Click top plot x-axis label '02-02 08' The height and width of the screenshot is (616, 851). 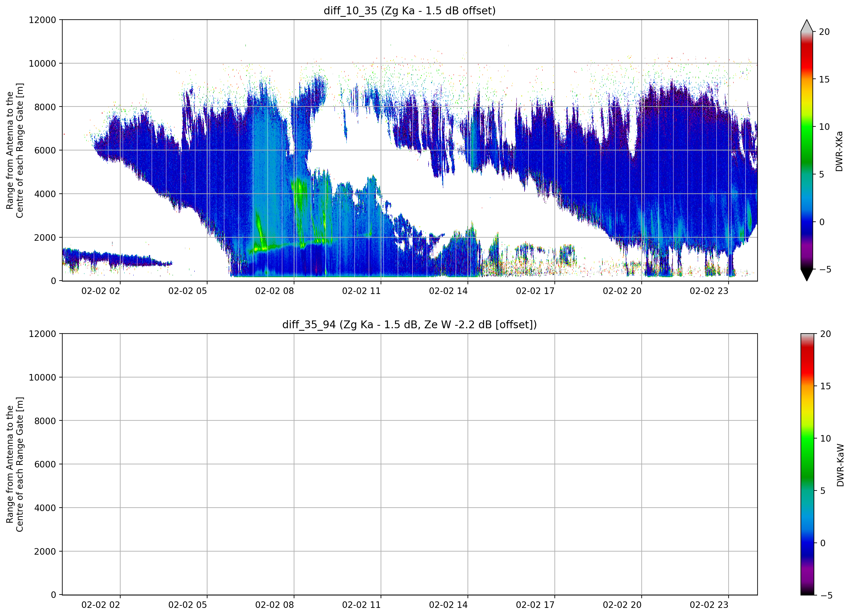click(275, 291)
